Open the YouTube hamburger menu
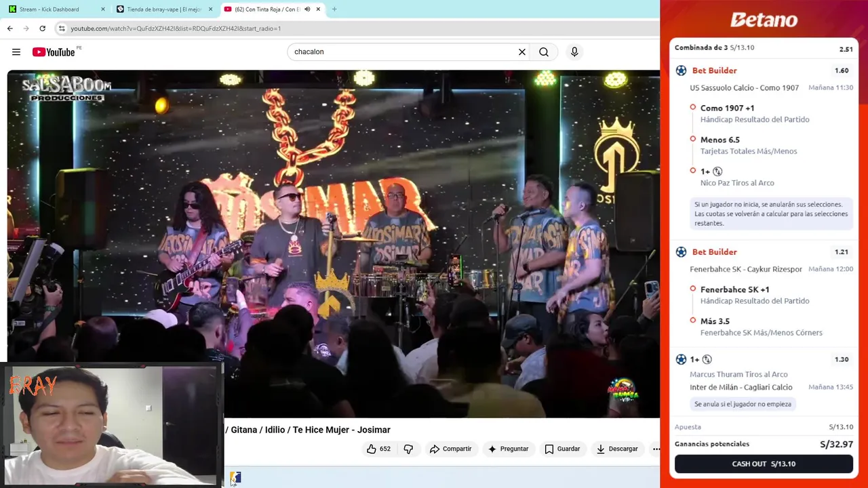The image size is (868, 488). 16,52
